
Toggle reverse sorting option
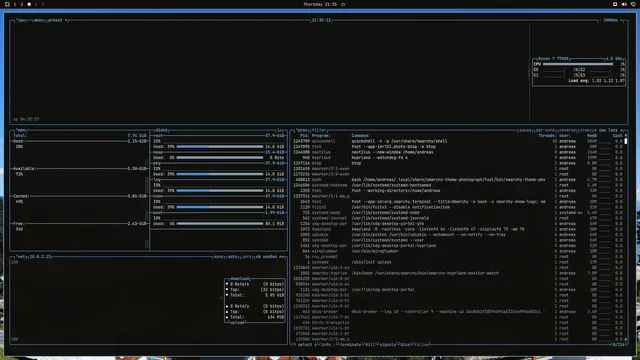[x=568, y=130]
